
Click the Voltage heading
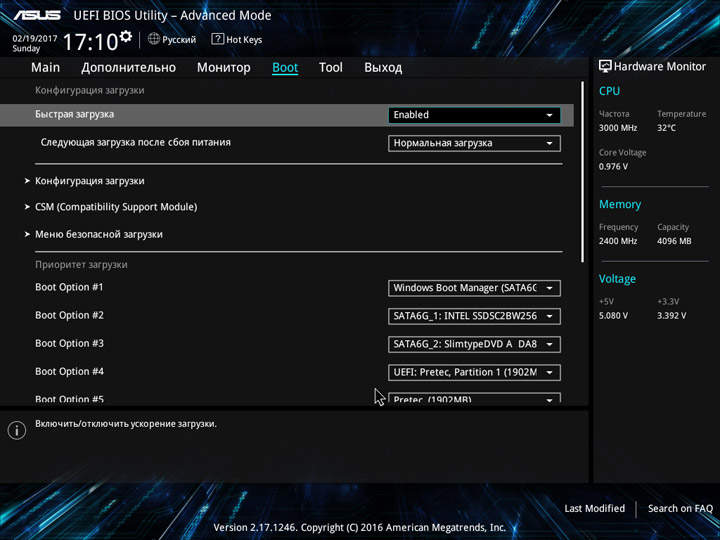pos(617,279)
